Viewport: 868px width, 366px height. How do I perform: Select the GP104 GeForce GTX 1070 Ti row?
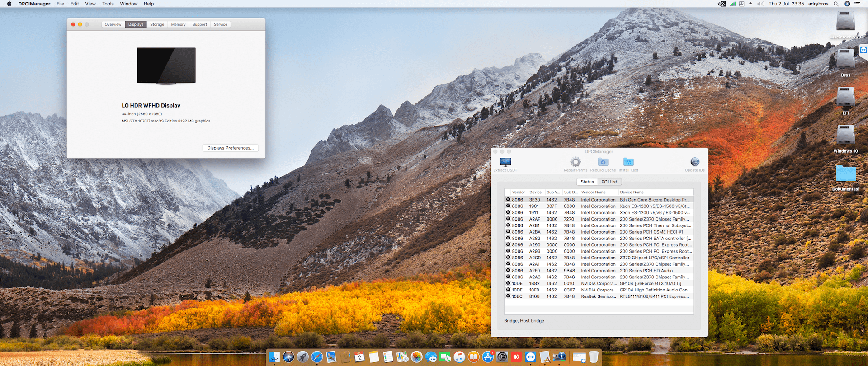[x=650, y=284]
